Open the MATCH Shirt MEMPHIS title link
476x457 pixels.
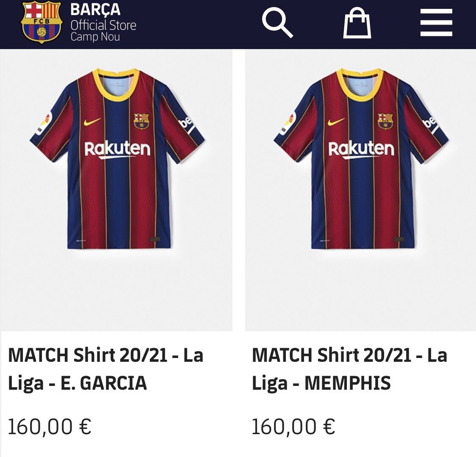pyautogui.click(x=349, y=369)
